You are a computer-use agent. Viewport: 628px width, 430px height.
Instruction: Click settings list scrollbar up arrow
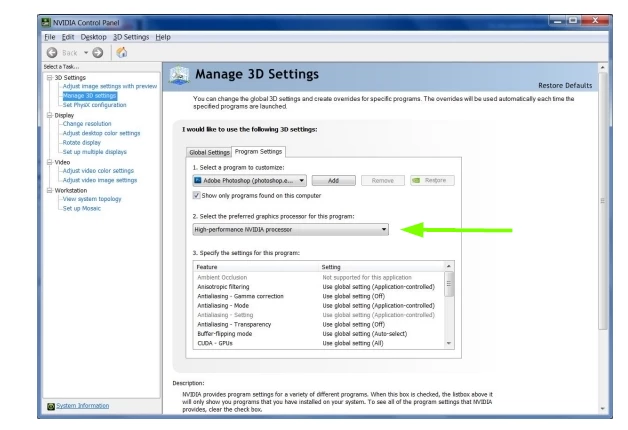point(449,266)
